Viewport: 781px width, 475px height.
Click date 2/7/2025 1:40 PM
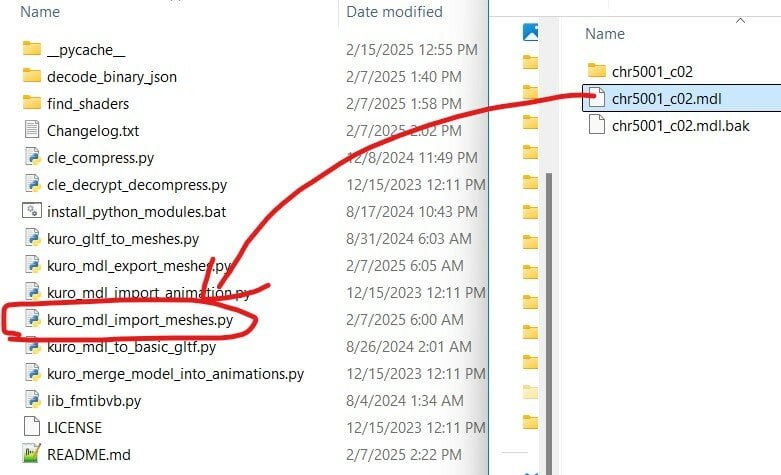(403, 76)
